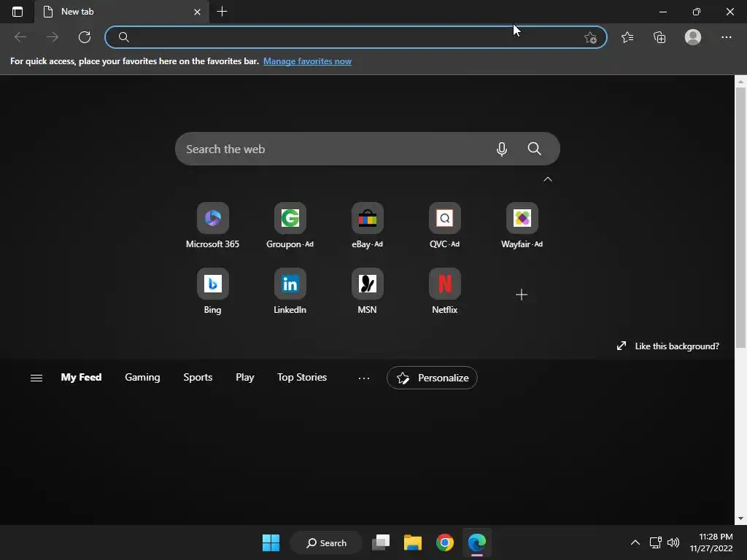Switch to the Play tab

[x=245, y=378]
